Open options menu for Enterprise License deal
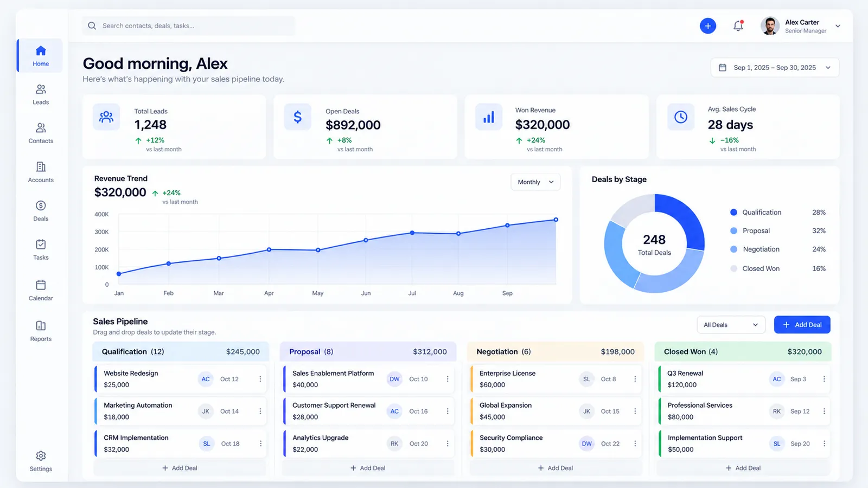 pyautogui.click(x=635, y=379)
